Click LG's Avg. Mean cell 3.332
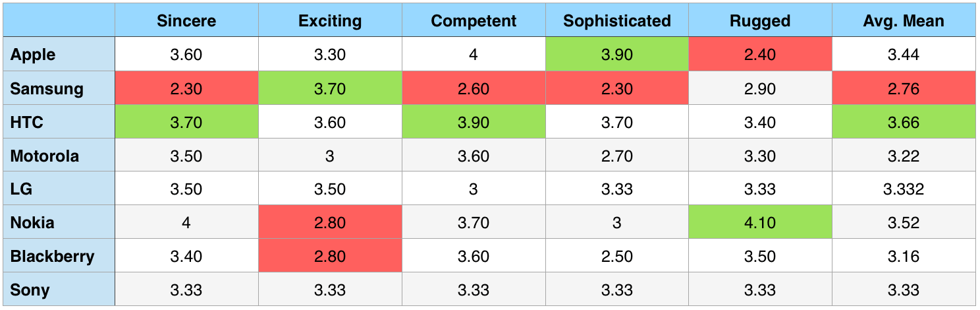The height and width of the screenshot is (310, 980). (904, 189)
